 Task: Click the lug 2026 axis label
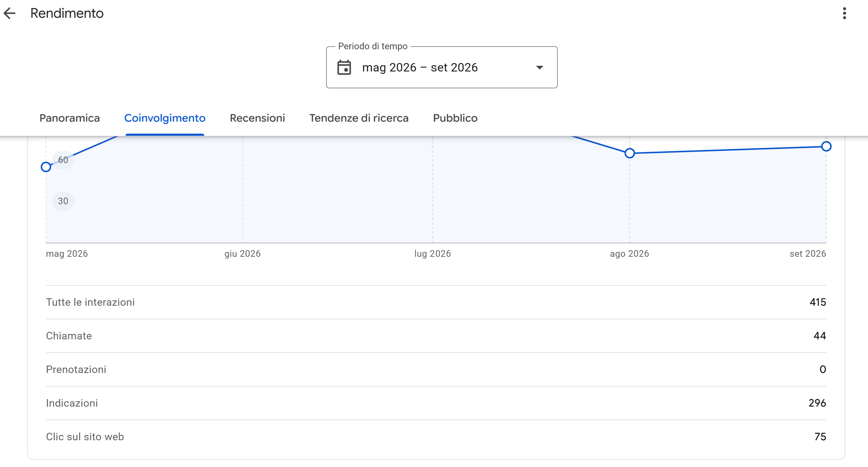click(x=433, y=254)
